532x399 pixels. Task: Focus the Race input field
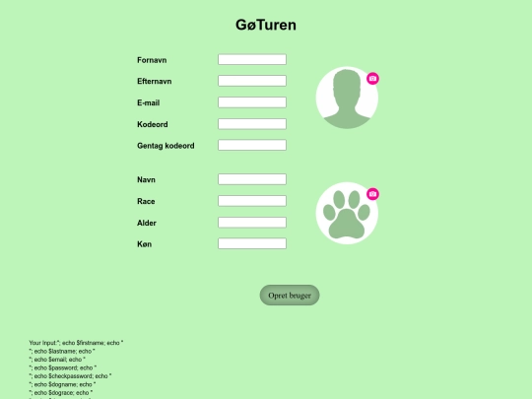pos(252,201)
